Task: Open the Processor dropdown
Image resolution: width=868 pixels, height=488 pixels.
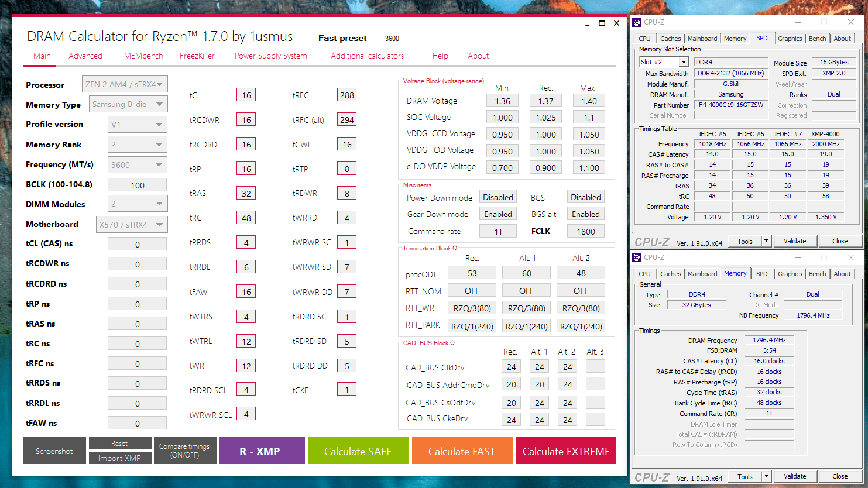Action: pyautogui.click(x=125, y=84)
